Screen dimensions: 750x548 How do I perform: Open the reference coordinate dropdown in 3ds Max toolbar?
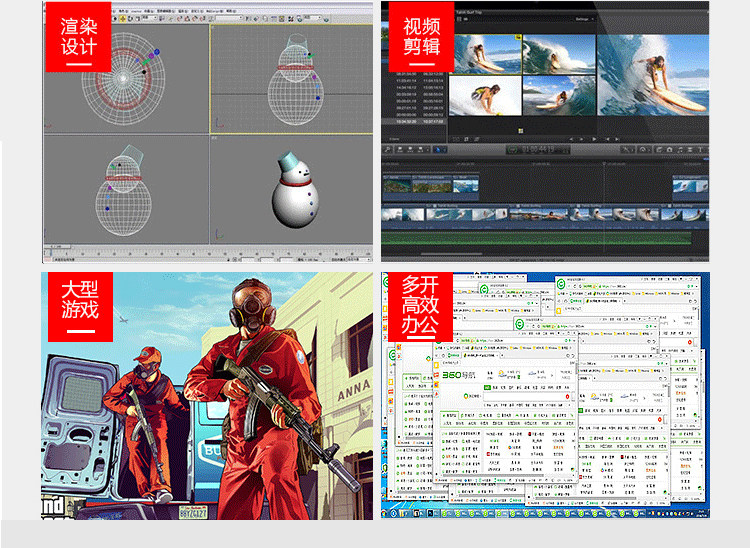[150, 17]
